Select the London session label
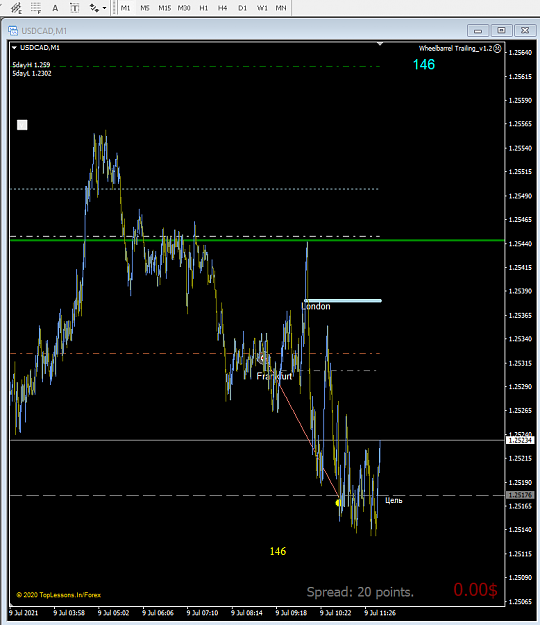This screenshot has height=625, width=540. [316, 306]
